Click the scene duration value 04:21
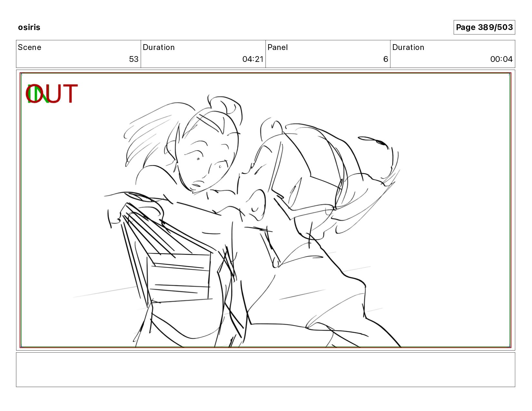The image size is (532, 411). coord(253,59)
